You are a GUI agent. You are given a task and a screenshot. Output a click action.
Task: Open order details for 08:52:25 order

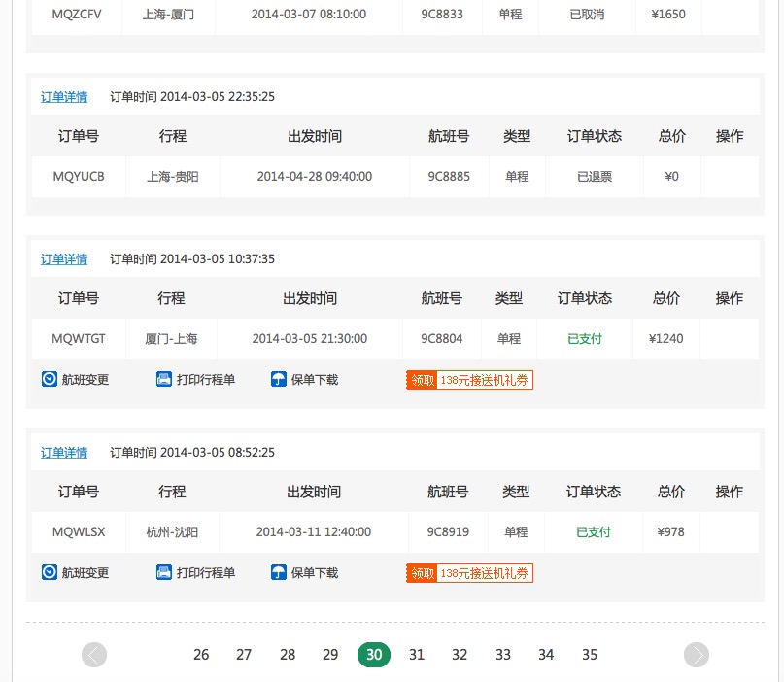pyautogui.click(x=64, y=453)
